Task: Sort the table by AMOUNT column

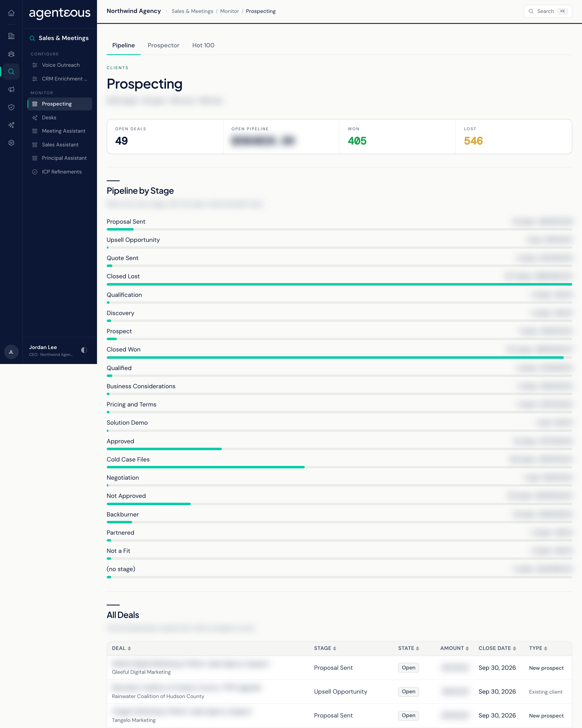Action: pos(454,648)
